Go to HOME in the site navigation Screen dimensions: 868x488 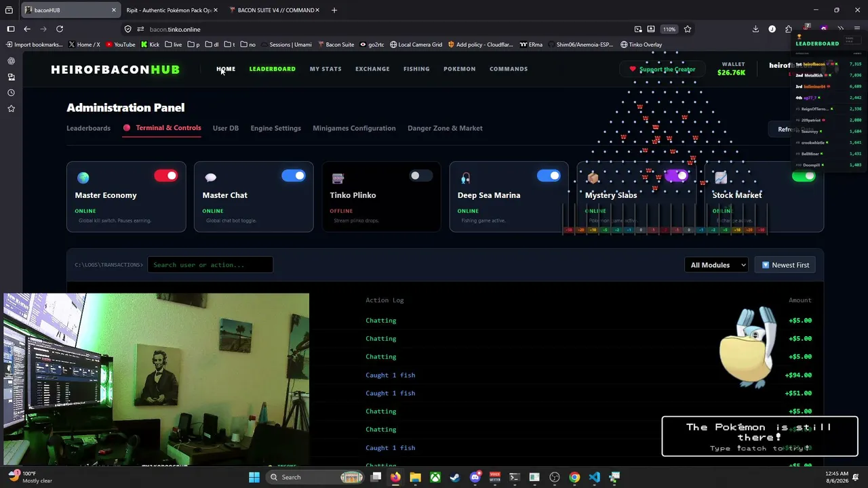[226, 68]
